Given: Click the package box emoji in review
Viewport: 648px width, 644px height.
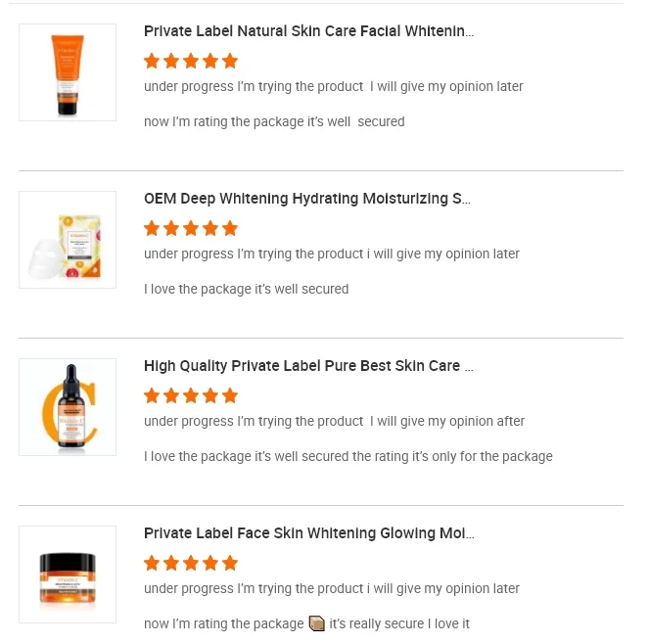Looking at the screenshot, I should tap(316, 623).
